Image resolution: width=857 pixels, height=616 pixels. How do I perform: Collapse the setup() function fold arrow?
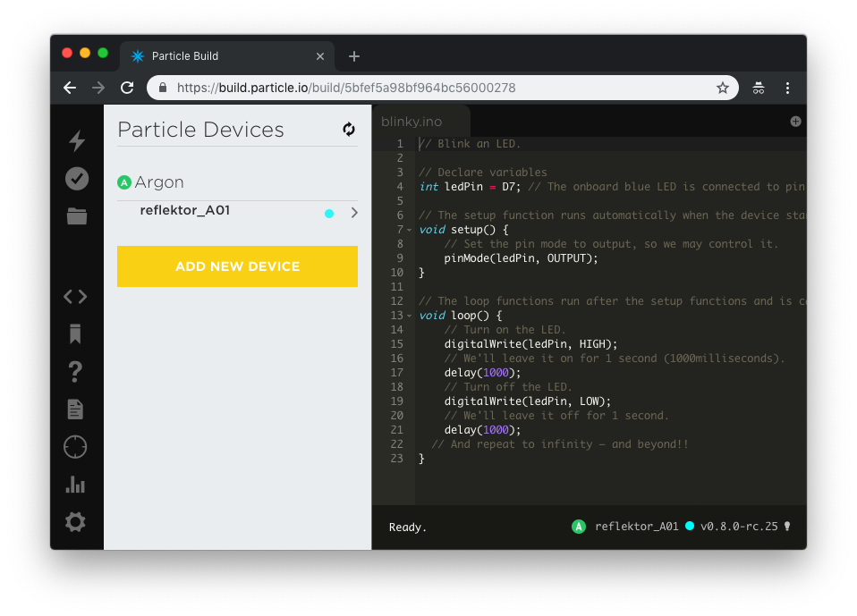click(410, 231)
